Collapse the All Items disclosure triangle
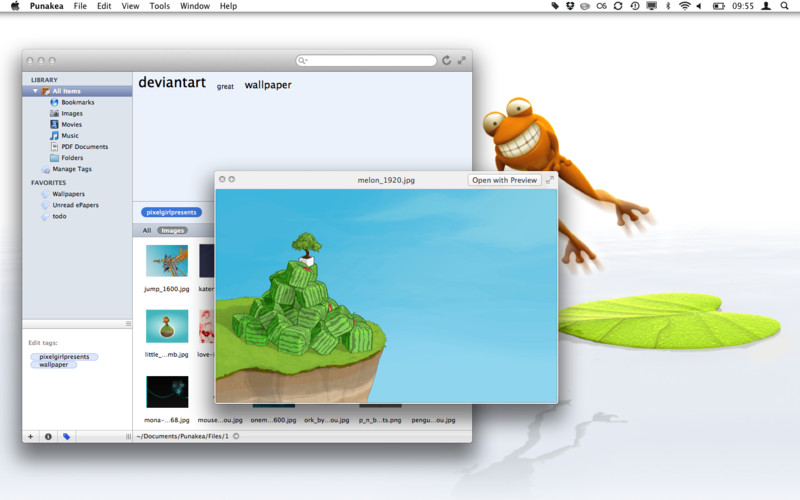 pyautogui.click(x=36, y=91)
